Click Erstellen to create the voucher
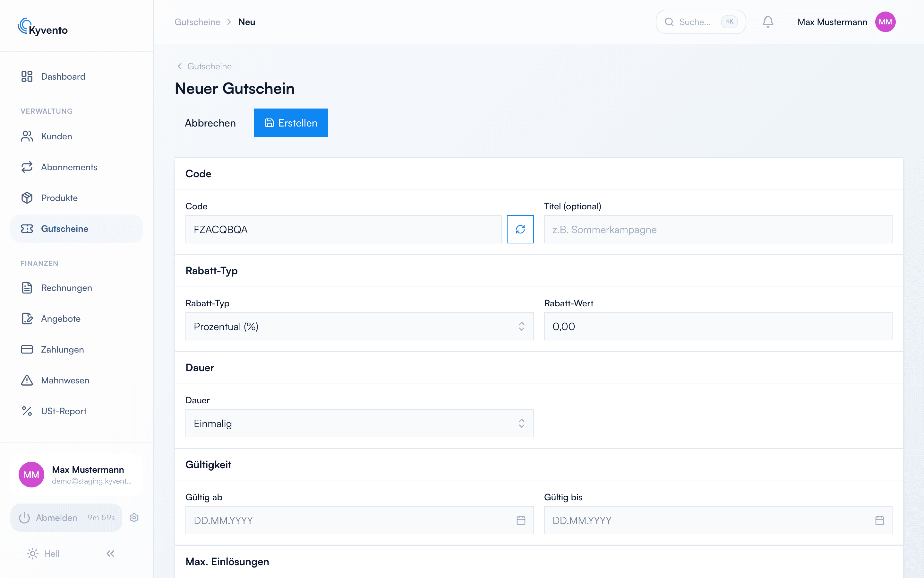Viewport: 924px width, 578px height. [x=291, y=123]
